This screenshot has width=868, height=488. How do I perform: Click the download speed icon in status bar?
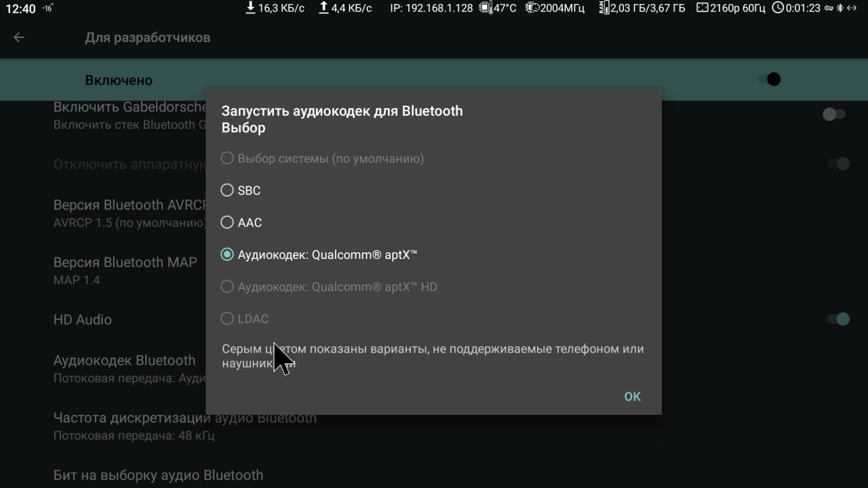point(250,8)
